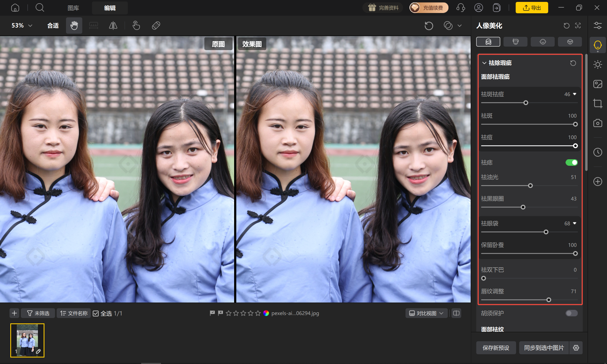Click the 导出 export button
The image size is (607, 364).
coord(532,8)
